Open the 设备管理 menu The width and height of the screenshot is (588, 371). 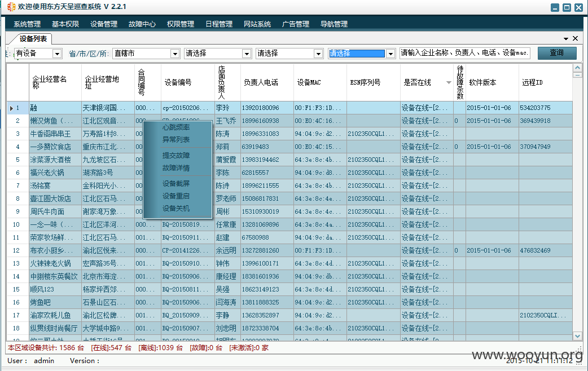coord(104,24)
